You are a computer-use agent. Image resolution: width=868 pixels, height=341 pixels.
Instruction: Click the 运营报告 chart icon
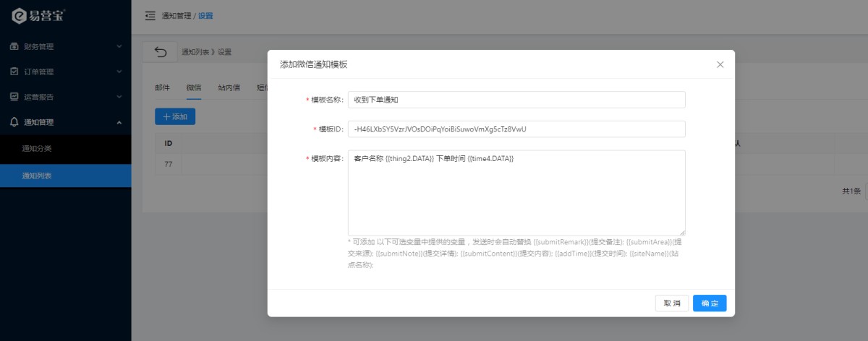pyautogui.click(x=14, y=97)
